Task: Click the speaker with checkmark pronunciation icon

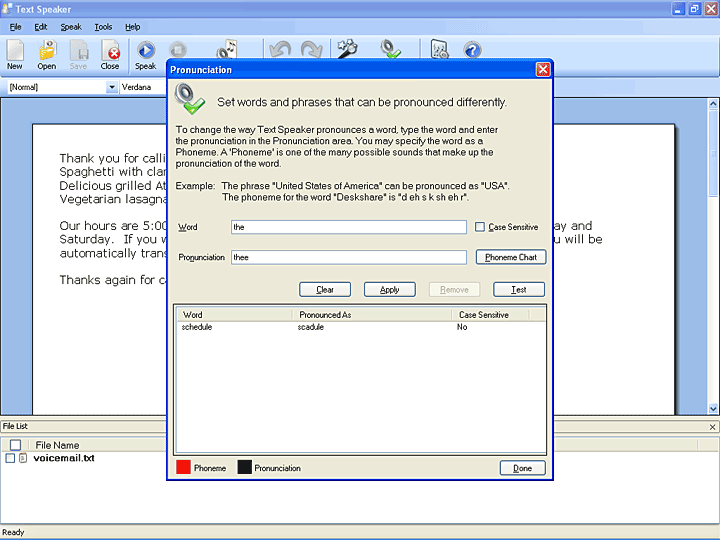Action: (391, 49)
